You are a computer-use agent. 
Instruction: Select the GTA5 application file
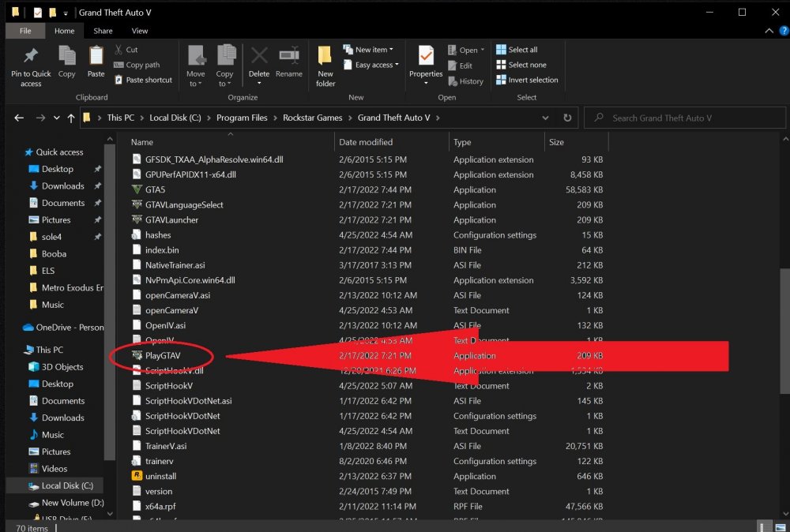click(x=155, y=189)
